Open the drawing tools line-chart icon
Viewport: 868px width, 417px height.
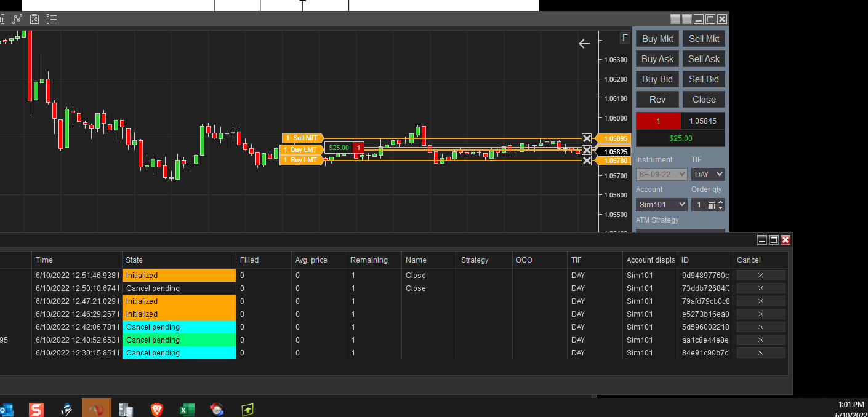pos(17,19)
